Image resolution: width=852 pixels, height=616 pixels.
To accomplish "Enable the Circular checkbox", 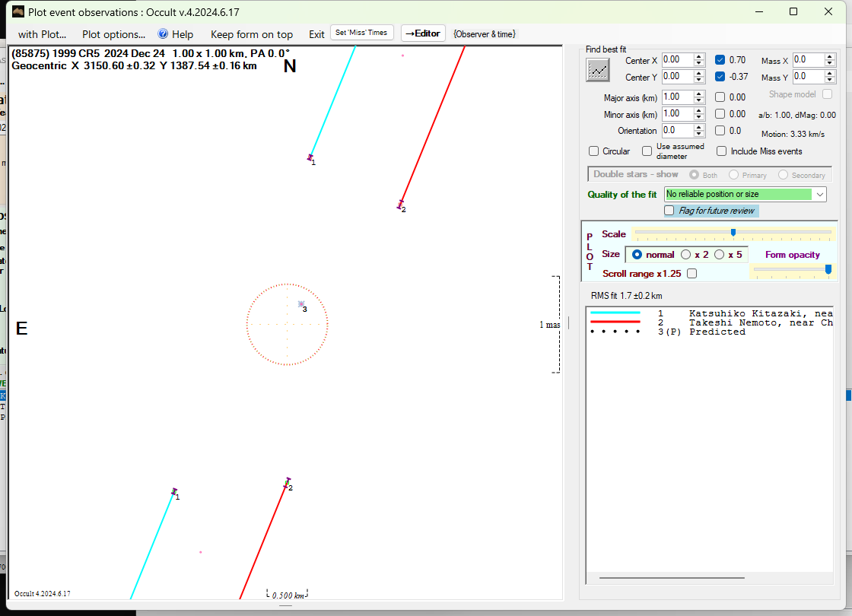I will [x=594, y=151].
